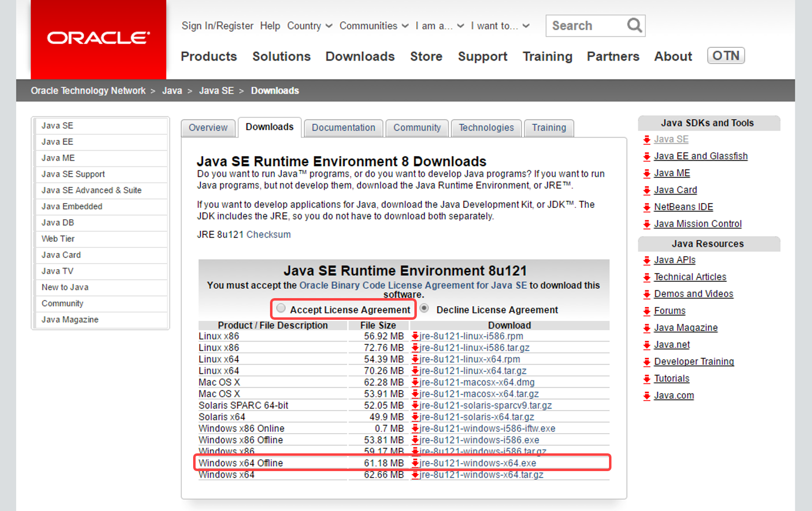
Task: Click the Oracle logo
Action: pyautogui.click(x=99, y=38)
